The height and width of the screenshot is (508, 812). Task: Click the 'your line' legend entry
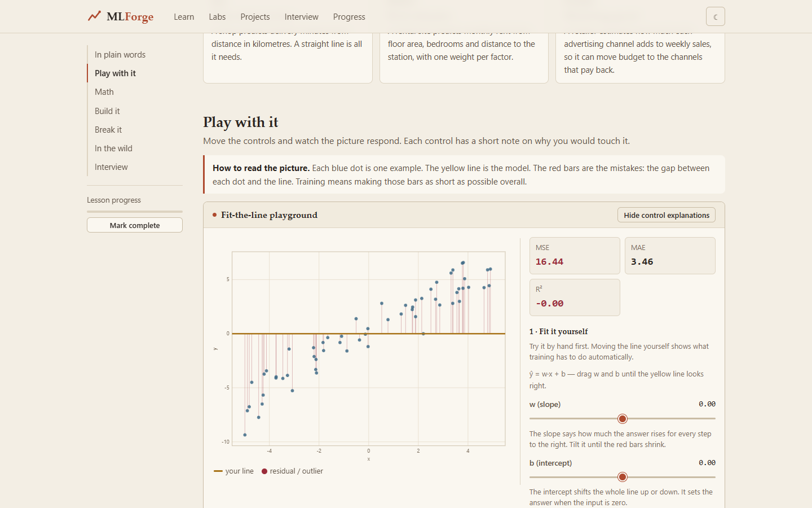coord(234,471)
